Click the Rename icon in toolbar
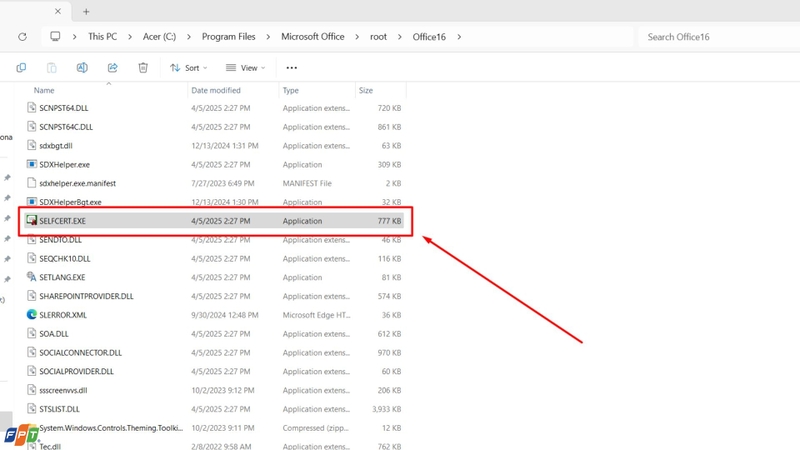Screen dimensions: 800x450 point(82,68)
